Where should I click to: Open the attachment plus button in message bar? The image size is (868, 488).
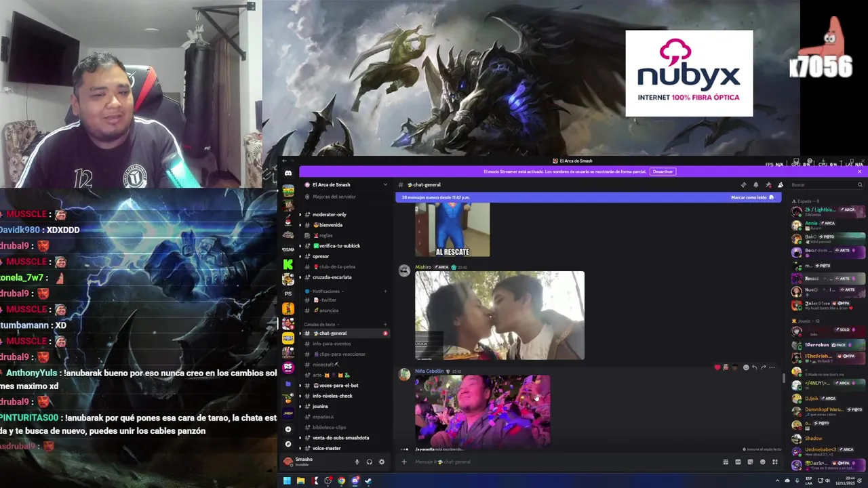click(403, 462)
